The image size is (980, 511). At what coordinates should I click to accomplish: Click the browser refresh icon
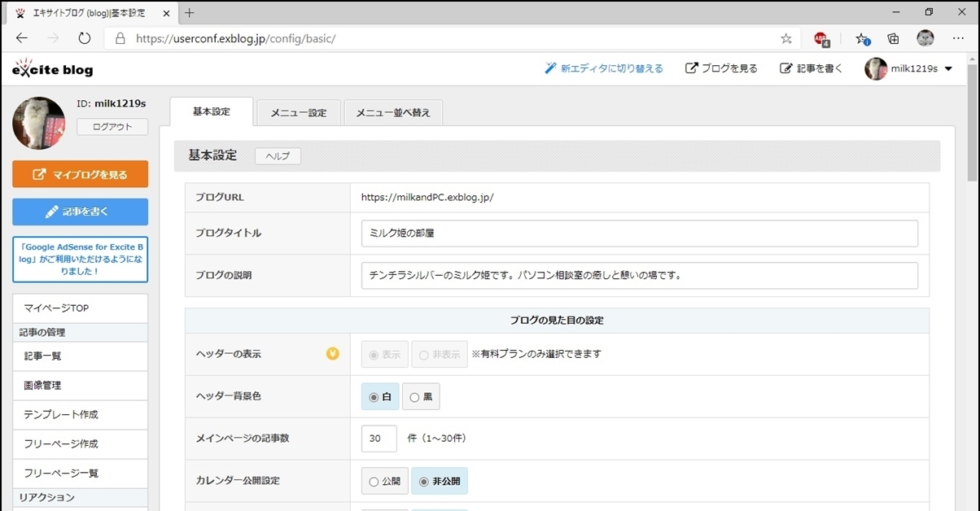pyautogui.click(x=85, y=38)
